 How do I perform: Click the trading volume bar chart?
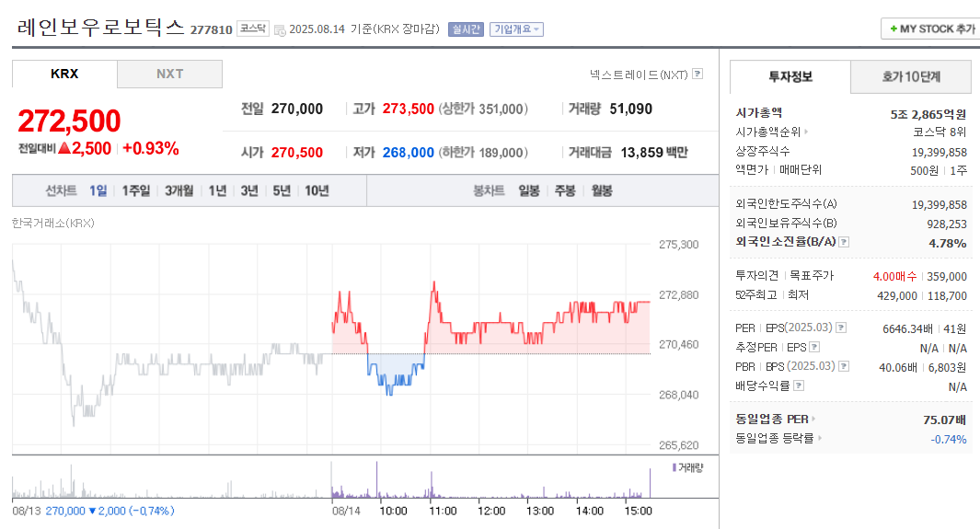[x=331, y=479]
